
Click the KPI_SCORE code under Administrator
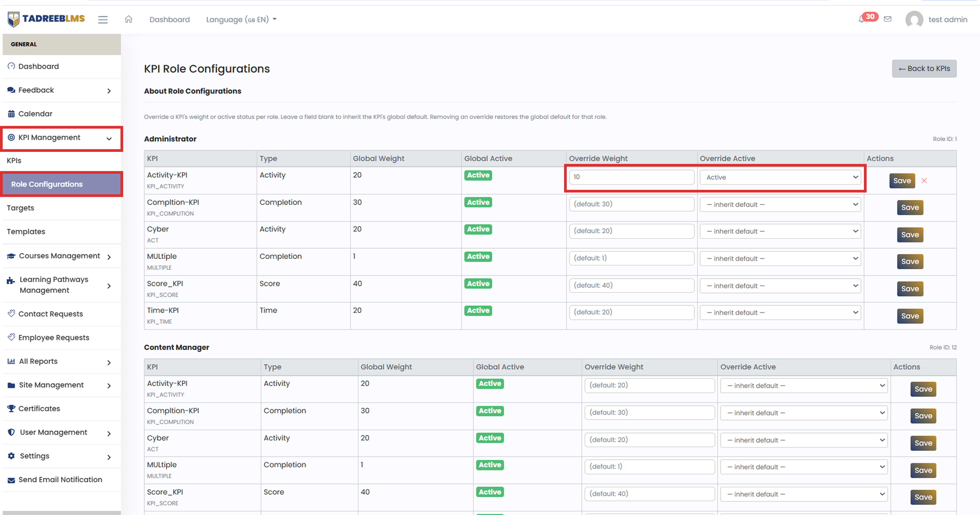coord(162,295)
